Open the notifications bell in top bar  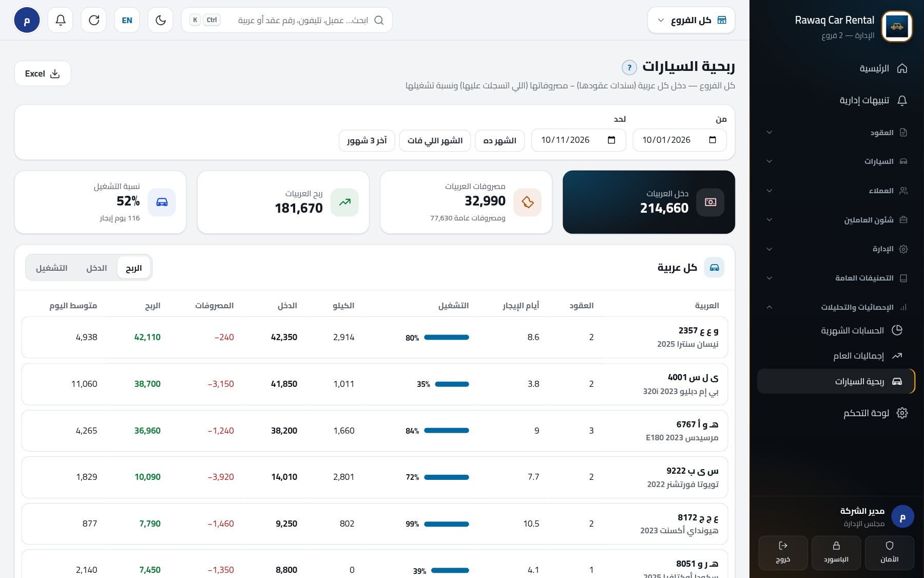(x=61, y=20)
